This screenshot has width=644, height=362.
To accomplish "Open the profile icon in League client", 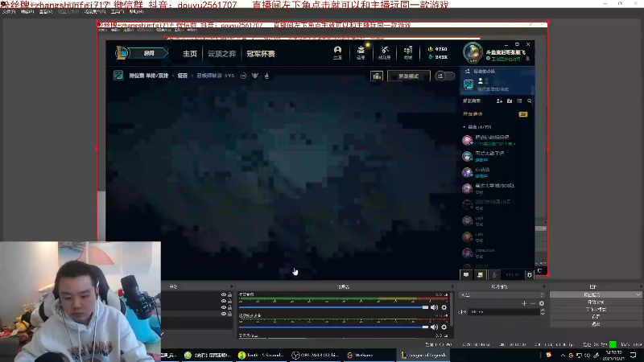I will (337, 52).
